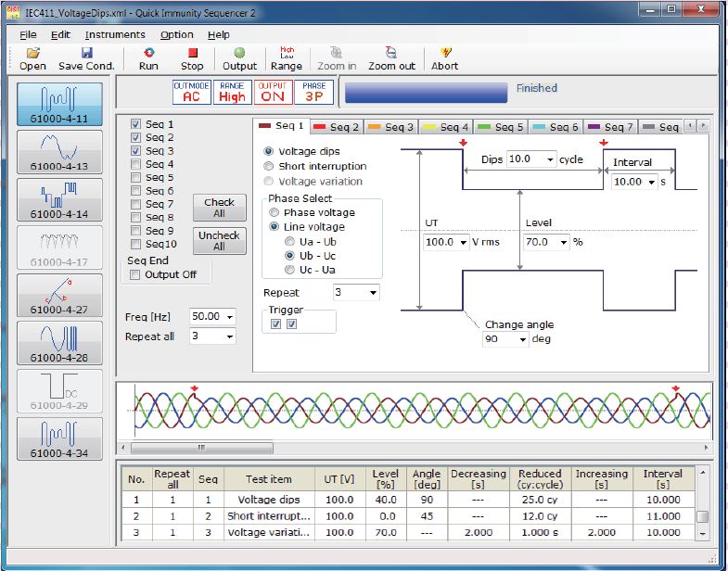This screenshot has height=571, width=728.
Task: Click the Open folder icon in toolbar
Action: click(x=32, y=54)
